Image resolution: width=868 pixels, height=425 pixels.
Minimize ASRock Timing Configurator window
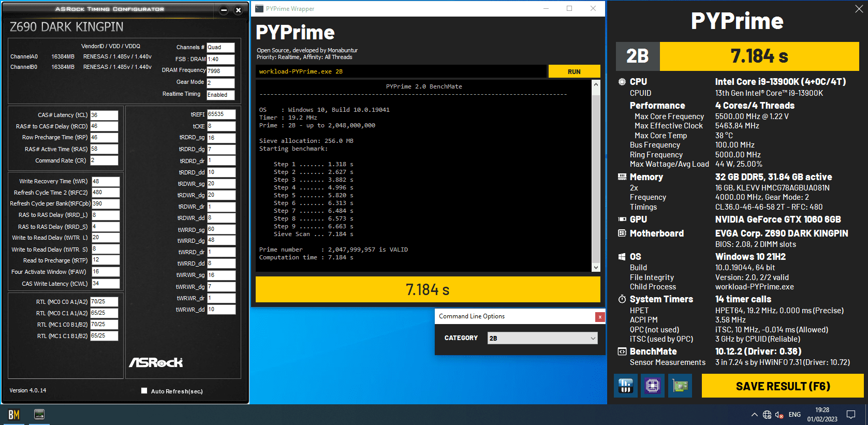(224, 10)
